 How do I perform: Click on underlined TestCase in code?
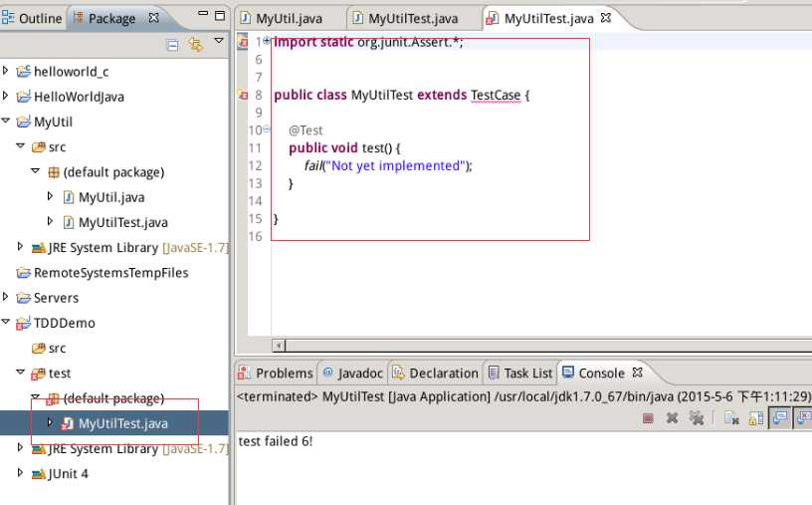(x=496, y=96)
